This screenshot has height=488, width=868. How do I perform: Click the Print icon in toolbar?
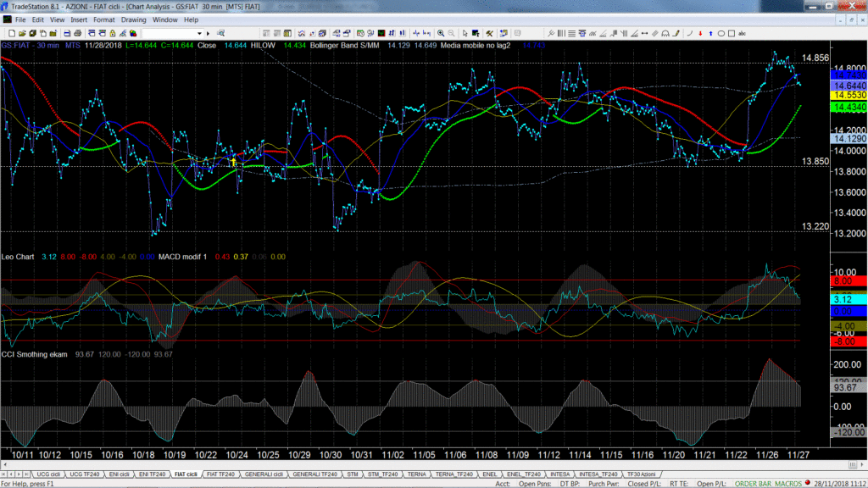point(77,33)
